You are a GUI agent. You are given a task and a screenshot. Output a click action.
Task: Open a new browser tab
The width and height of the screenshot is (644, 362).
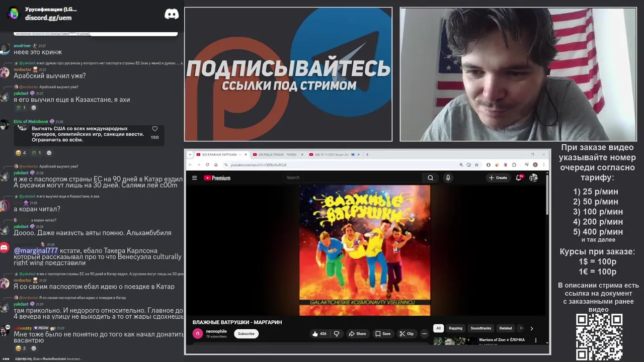coord(367,155)
